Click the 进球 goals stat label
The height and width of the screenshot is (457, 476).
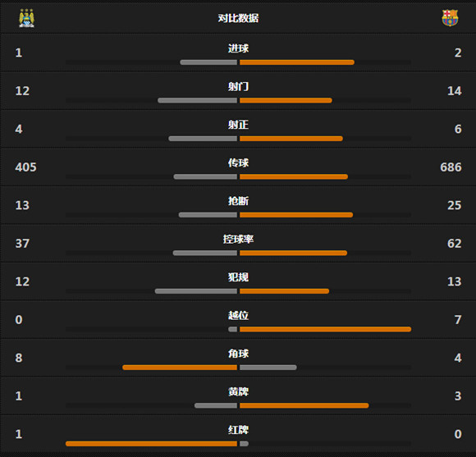(x=238, y=48)
